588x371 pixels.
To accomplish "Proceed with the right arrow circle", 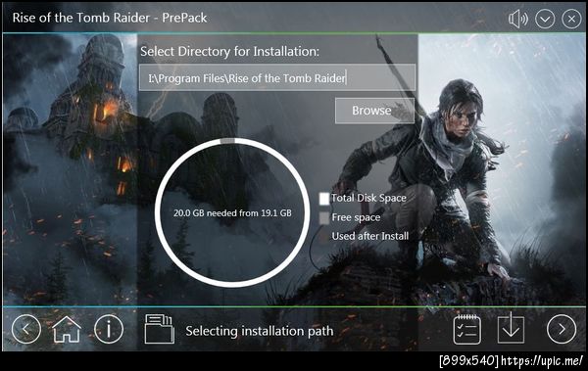I will pos(562,329).
